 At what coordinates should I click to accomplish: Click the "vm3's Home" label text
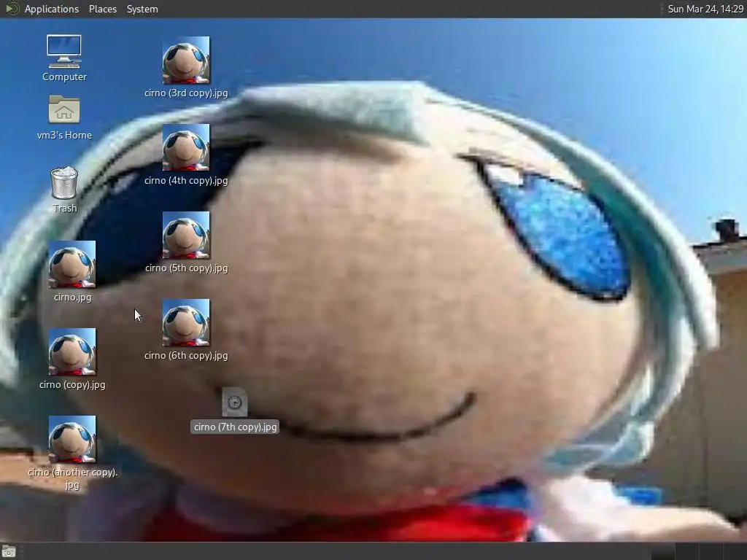coord(64,135)
